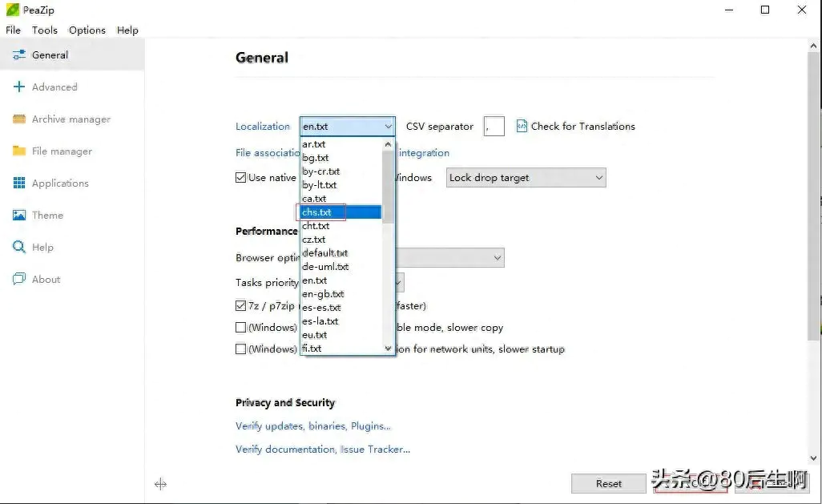Open the Tools menu

tap(45, 30)
